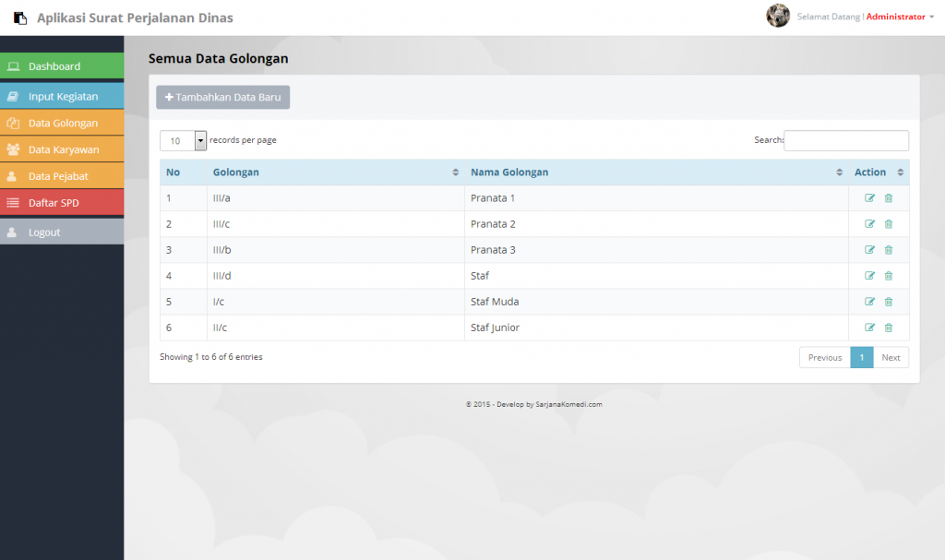
Task: Click the Input Kegiatan book icon
Action: click(13, 95)
